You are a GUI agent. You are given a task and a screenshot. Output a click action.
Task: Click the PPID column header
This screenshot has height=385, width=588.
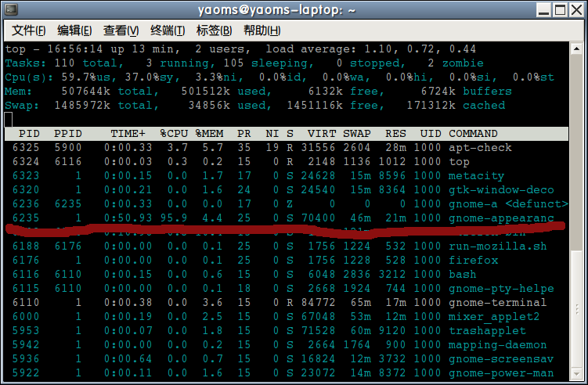coord(68,134)
